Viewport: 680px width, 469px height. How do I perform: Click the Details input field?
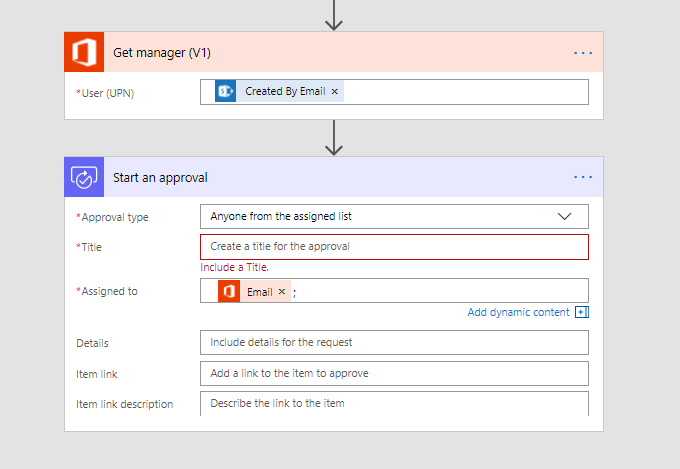point(394,342)
